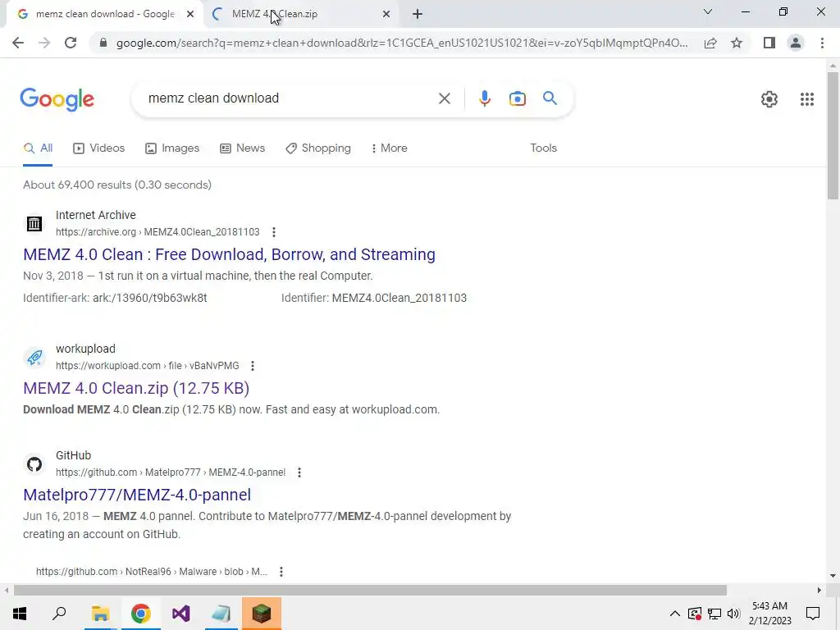Image resolution: width=840 pixels, height=630 pixels.
Task: Open Google apps grid
Action: point(807,99)
